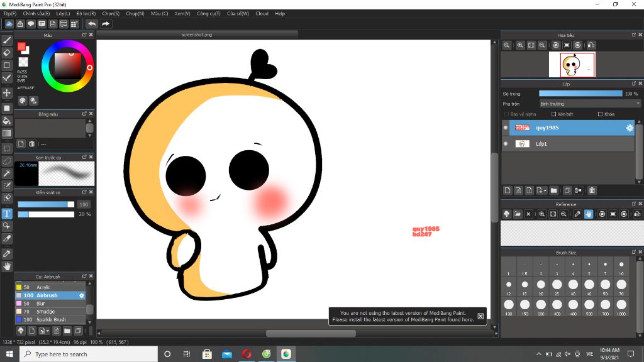Hide the Lớp1 layer

tap(506, 144)
